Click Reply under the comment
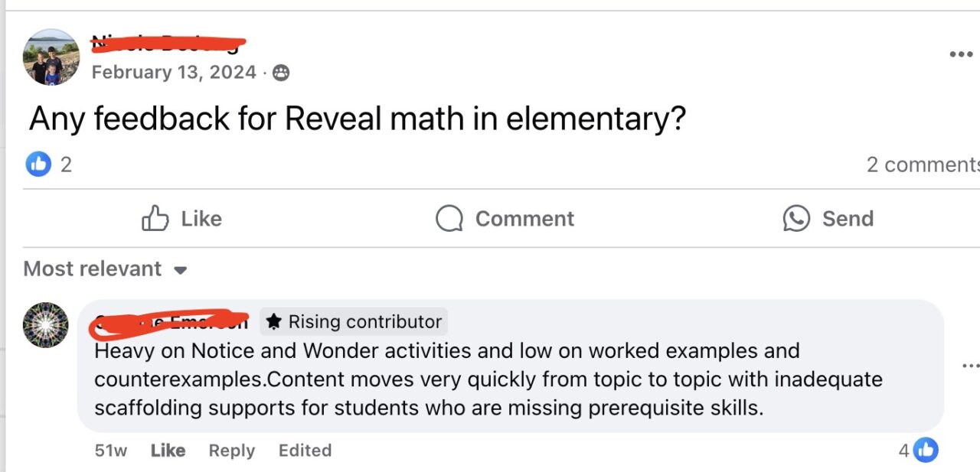This screenshot has width=980, height=472. (x=231, y=451)
